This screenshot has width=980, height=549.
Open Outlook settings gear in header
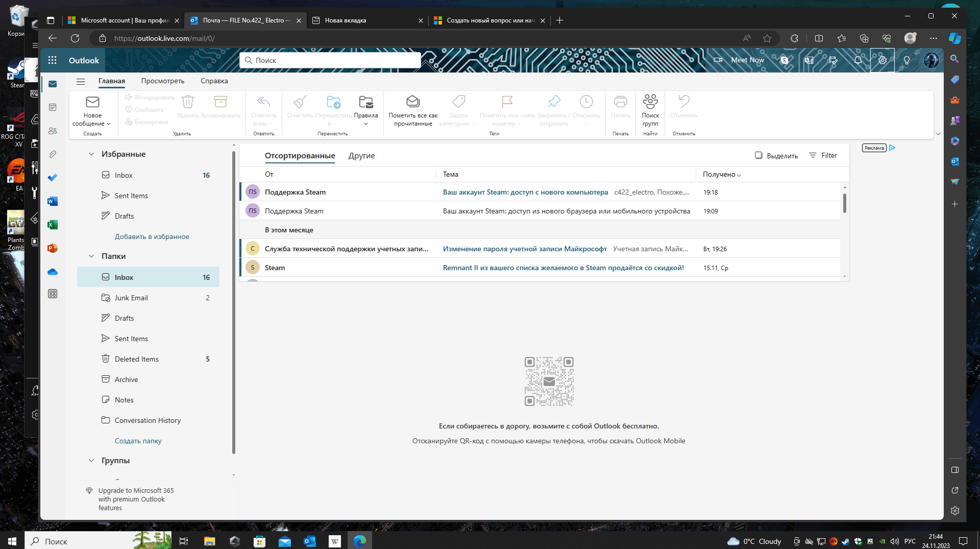click(x=883, y=60)
